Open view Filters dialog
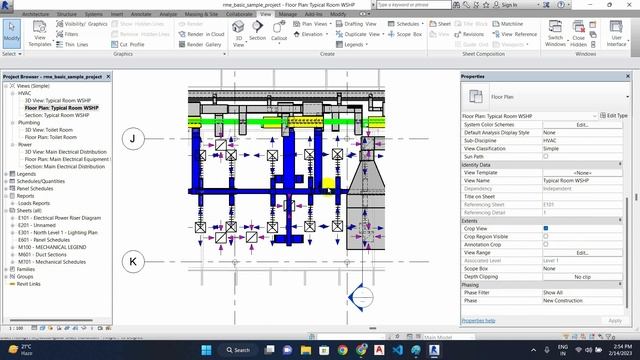Viewport: 640px width, 360px height. [x=67, y=34]
